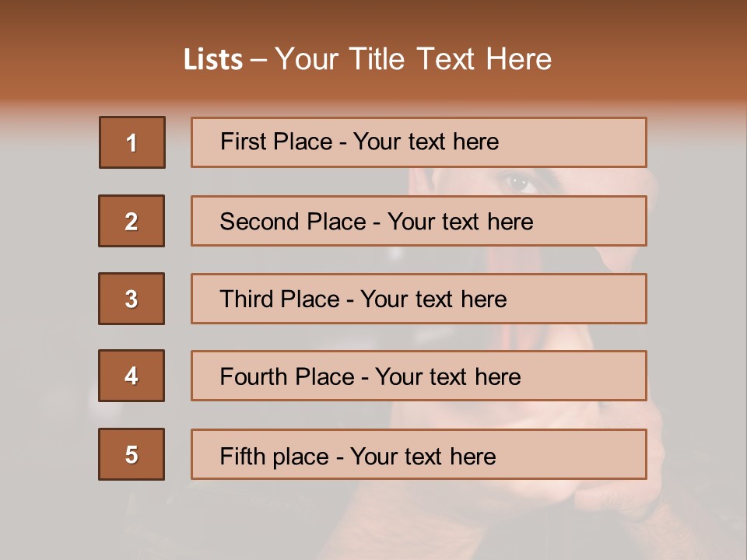
Task: Select the number 4 square
Action: click(x=132, y=376)
